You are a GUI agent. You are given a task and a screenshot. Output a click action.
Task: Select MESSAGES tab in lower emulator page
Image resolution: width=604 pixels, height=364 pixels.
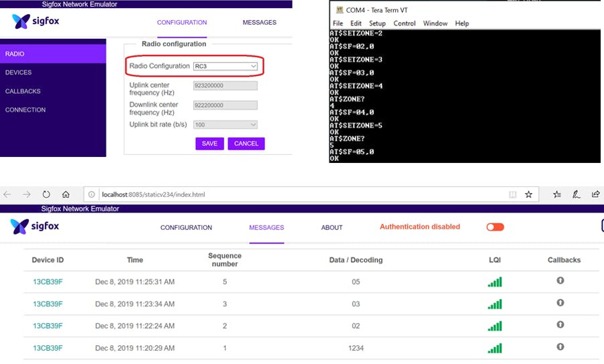266,227
